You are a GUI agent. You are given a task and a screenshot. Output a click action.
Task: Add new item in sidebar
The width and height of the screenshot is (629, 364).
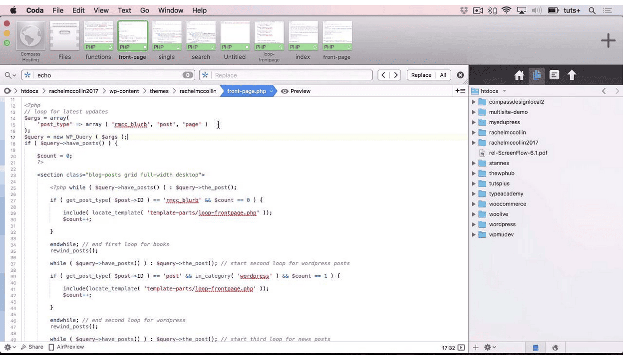[476, 348]
